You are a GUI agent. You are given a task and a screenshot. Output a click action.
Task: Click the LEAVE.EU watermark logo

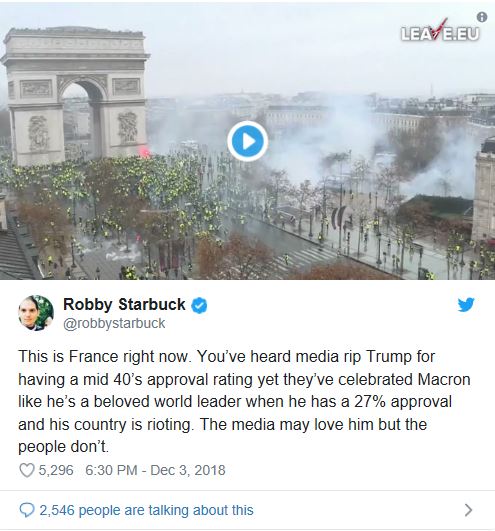(x=440, y=33)
